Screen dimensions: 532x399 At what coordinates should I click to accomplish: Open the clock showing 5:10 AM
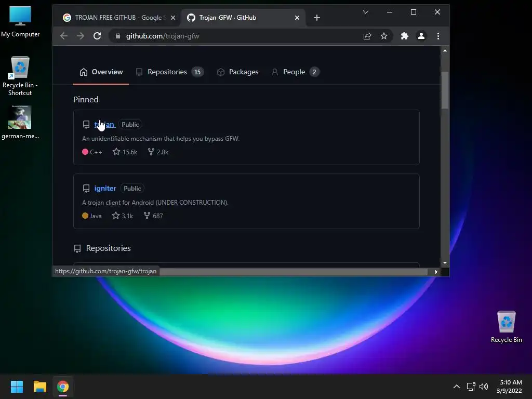coord(509,387)
